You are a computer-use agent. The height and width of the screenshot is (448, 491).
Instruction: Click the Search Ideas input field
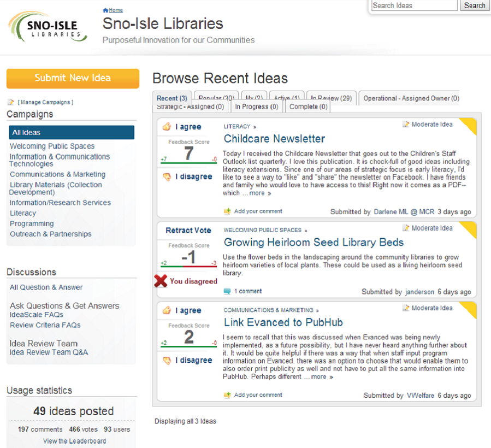click(x=415, y=5)
